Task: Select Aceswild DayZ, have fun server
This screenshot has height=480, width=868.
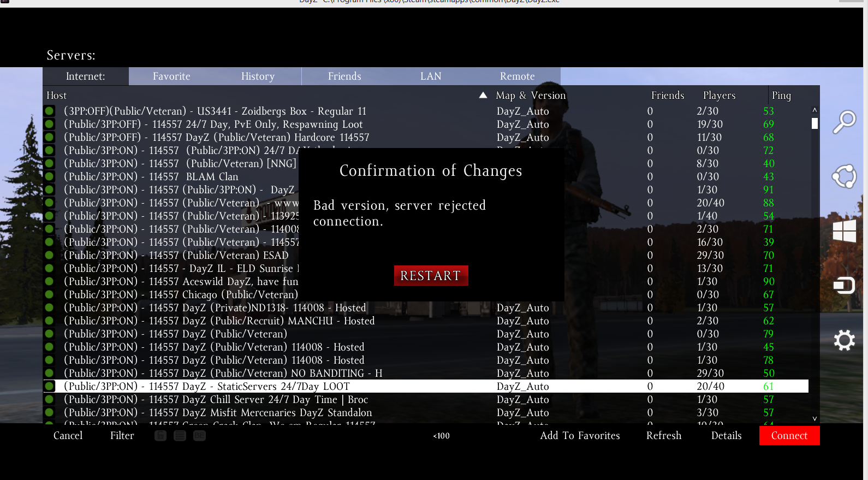Action: click(426, 281)
